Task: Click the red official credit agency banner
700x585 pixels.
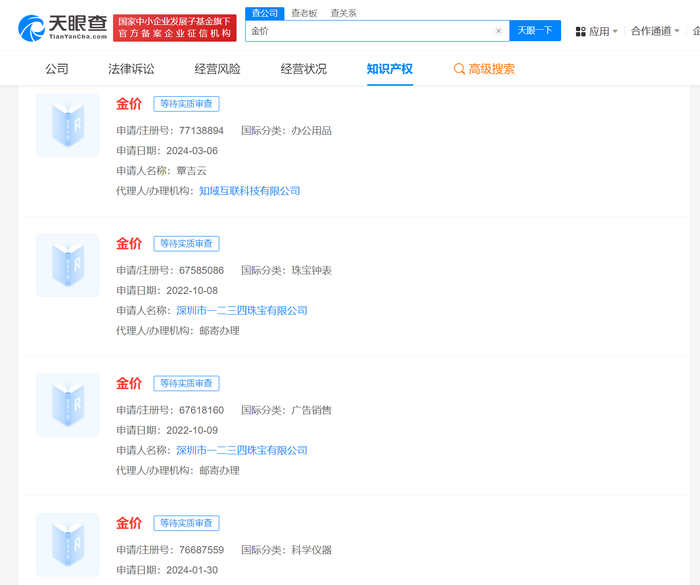Action: [x=175, y=28]
